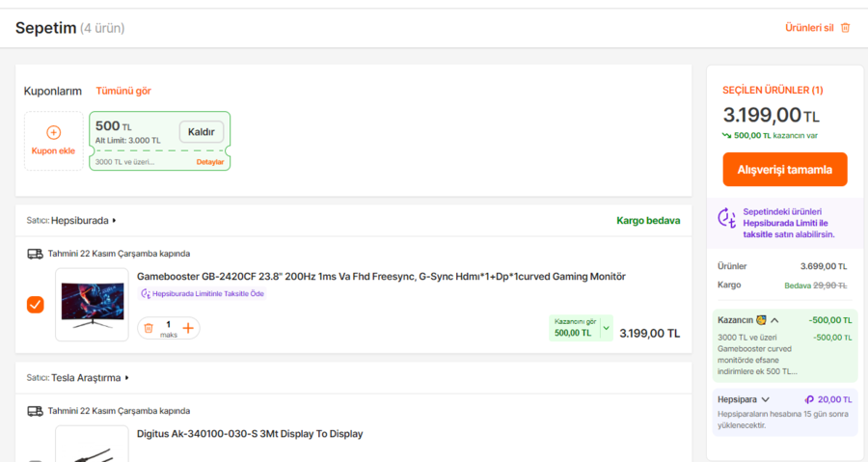Open coupon Detaylar link
The image size is (868, 462).
[x=210, y=162]
